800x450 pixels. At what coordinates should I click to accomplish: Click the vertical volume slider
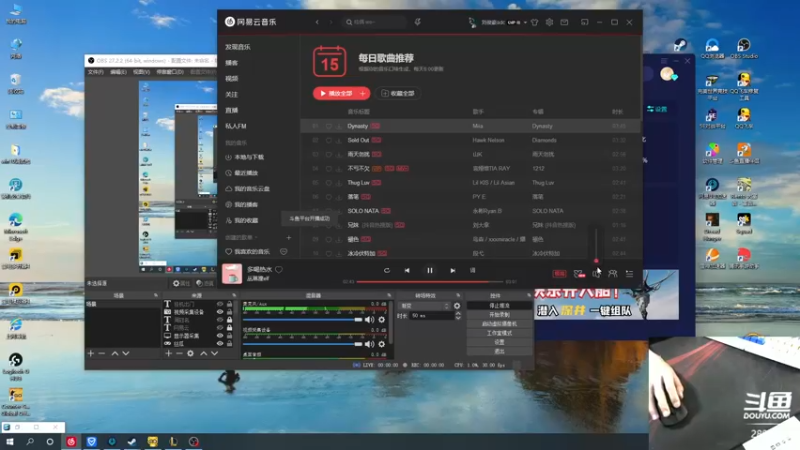click(596, 245)
